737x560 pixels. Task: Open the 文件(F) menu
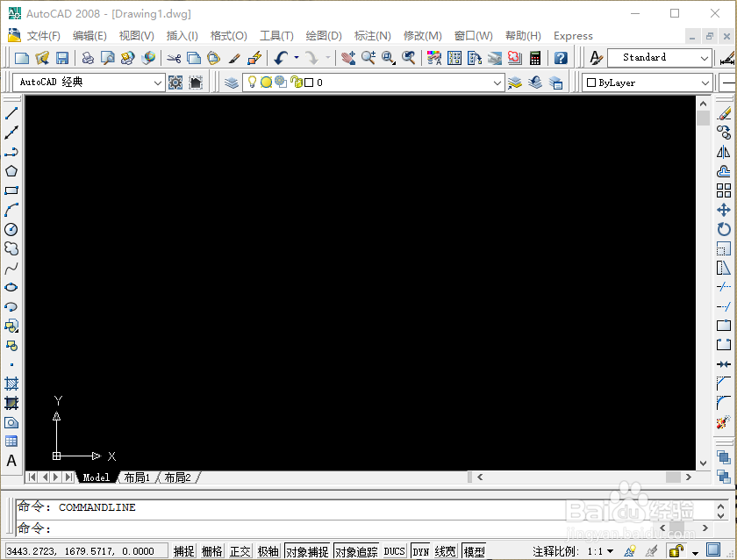43,36
